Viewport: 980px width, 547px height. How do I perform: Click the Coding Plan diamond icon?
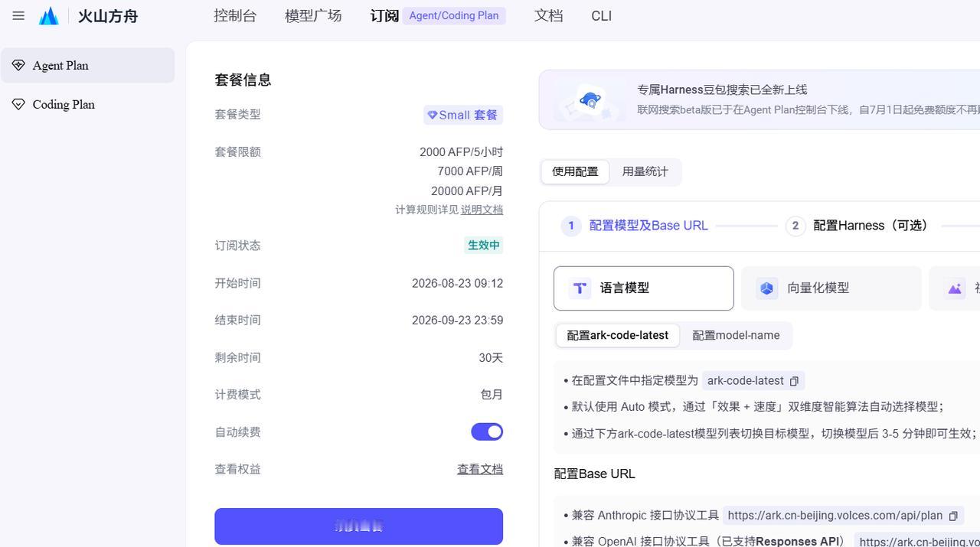[x=18, y=104]
